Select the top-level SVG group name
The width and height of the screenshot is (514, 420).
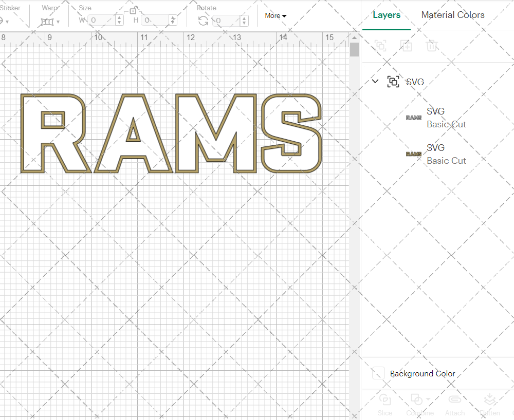click(415, 82)
